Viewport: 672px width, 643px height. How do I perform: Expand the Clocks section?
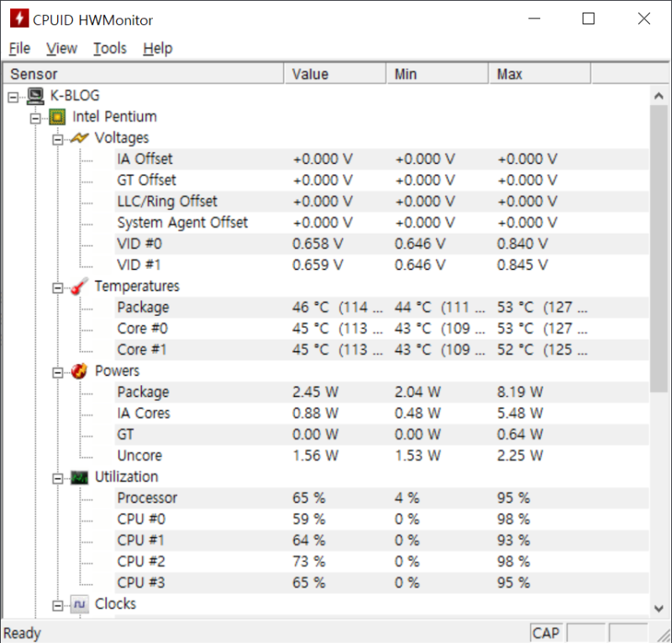pos(57,603)
